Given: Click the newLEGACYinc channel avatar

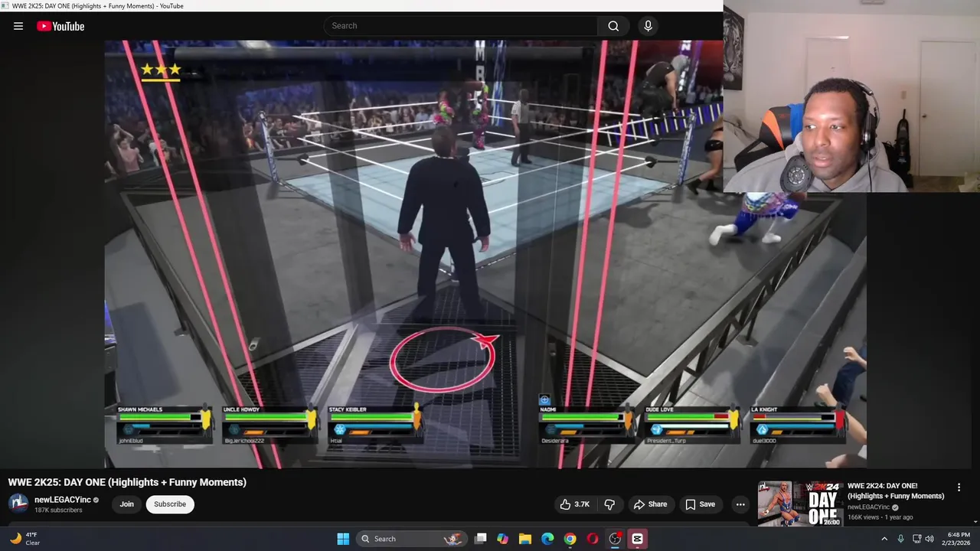Looking at the screenshot, I should pos(18,504).
